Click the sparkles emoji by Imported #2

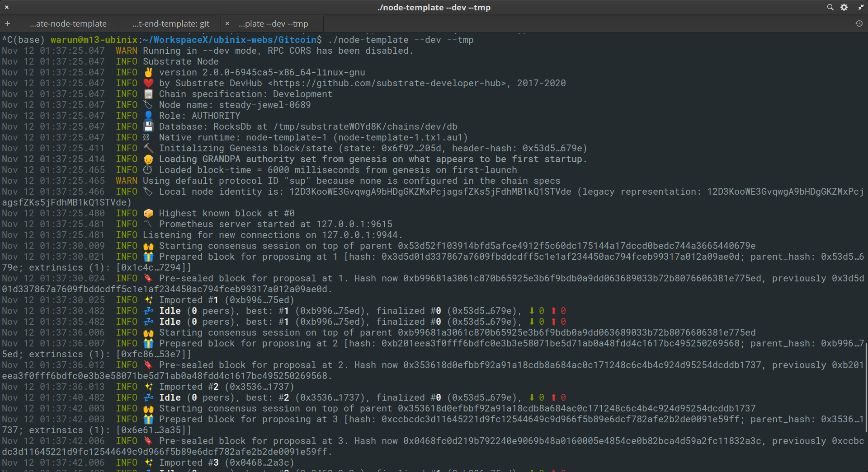click(x=148, y=387)
